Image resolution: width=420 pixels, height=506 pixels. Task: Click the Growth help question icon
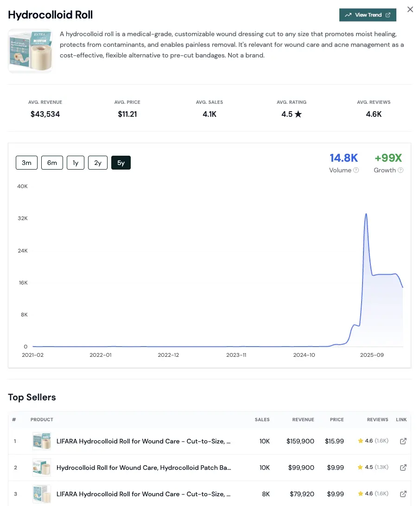[401, 170]
